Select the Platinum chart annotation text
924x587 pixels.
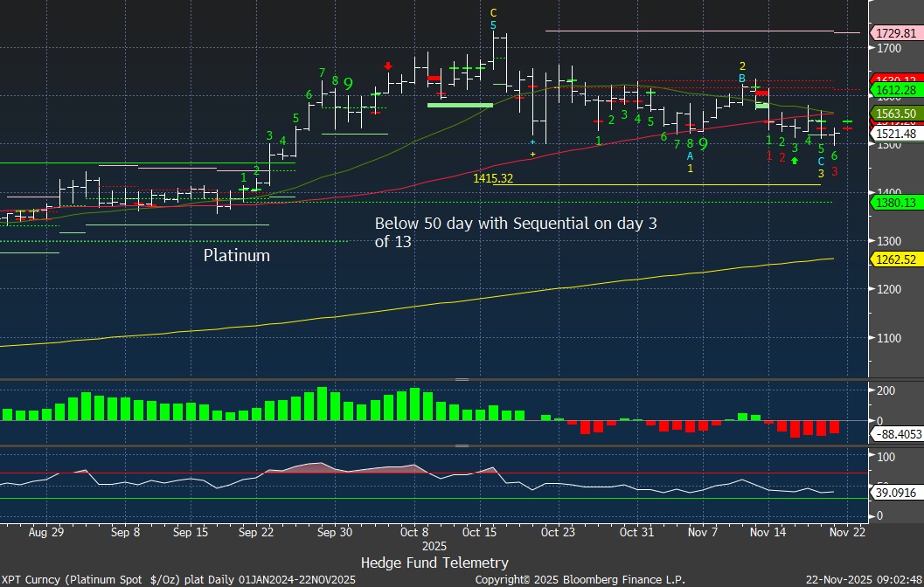[237, 256]
